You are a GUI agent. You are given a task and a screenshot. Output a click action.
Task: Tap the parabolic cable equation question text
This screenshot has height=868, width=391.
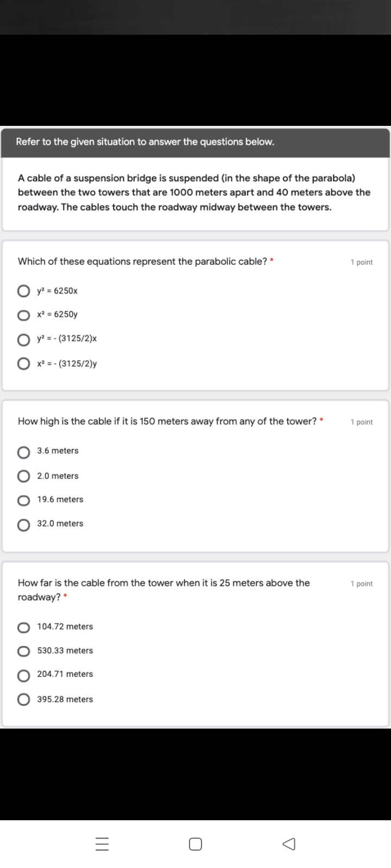pos(142,261)
